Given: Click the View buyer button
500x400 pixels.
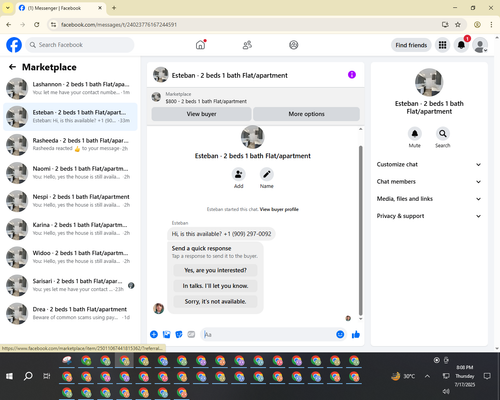Looking at the screenshot, I should [x=201, y=114].
